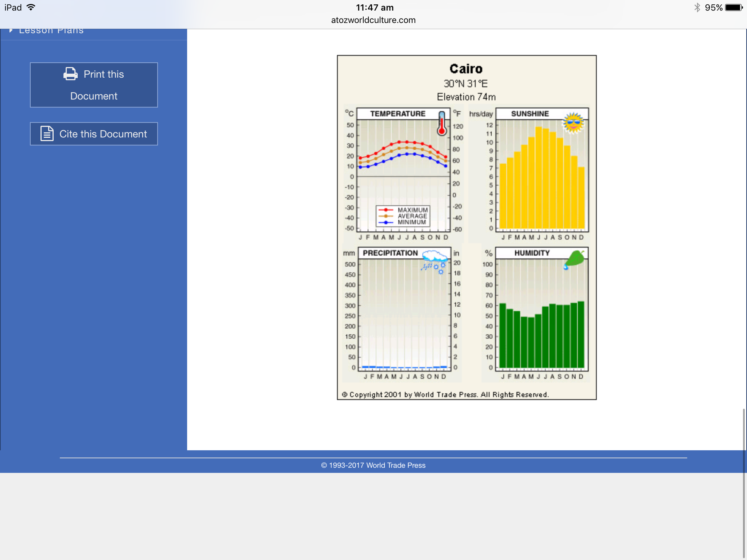
Task: Open the Lesson Plans menu item
Action: coord(51,31)
